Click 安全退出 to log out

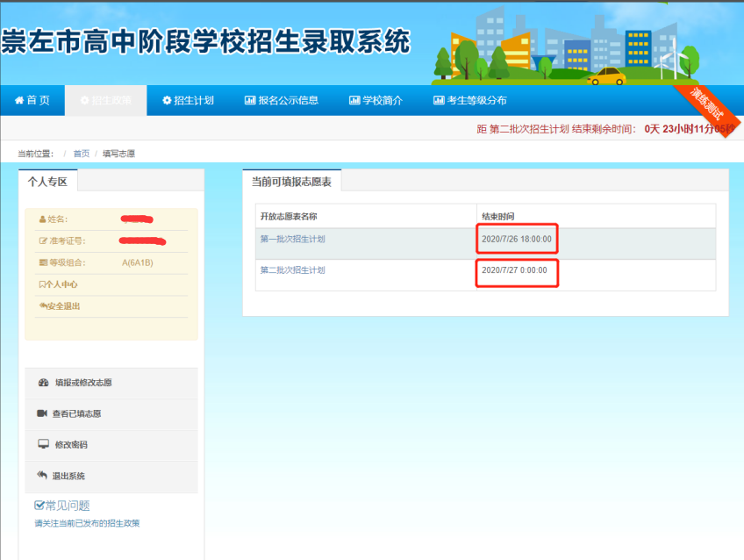pos(61,306)
